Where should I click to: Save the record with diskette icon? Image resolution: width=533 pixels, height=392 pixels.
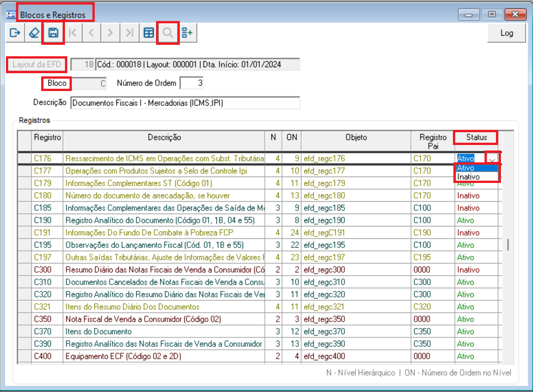point(53,33)
